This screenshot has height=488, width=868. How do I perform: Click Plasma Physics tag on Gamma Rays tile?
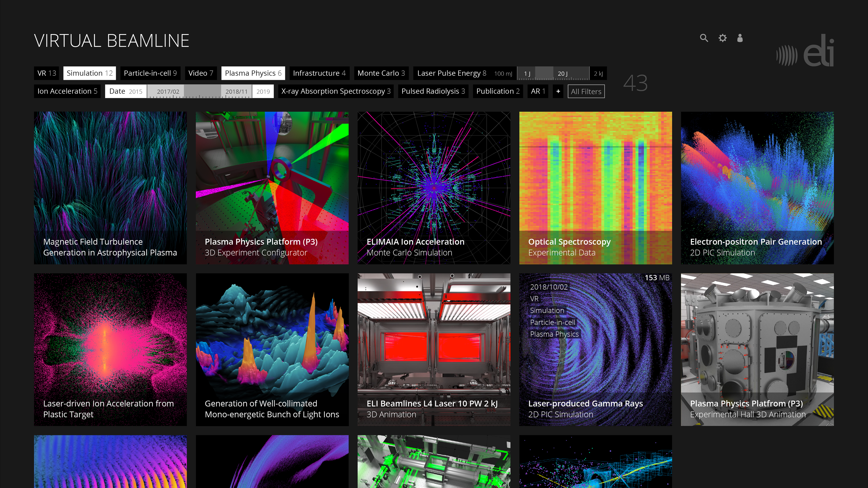[x=554, y=334]
